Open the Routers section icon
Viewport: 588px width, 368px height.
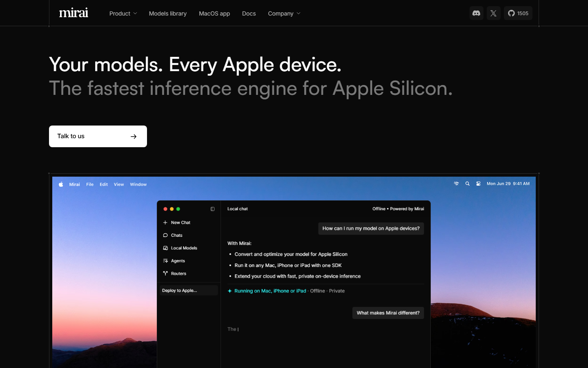(165, 273)
